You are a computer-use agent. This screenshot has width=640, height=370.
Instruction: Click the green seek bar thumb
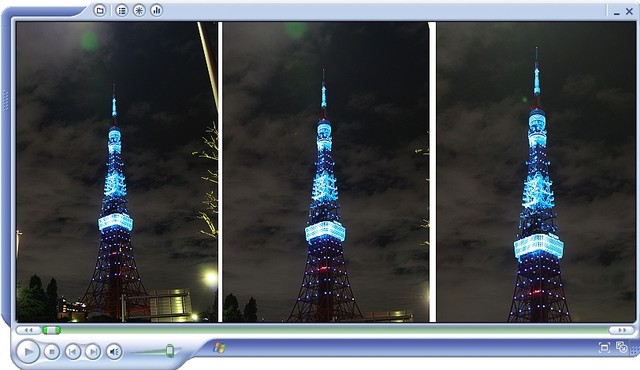point(51,330)
